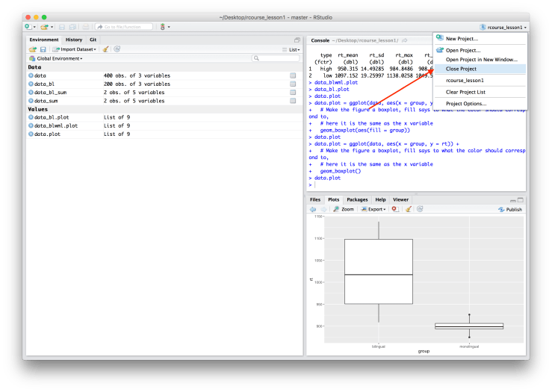
Task: View data_bl via its grid icon
Action: pos(293,84)
